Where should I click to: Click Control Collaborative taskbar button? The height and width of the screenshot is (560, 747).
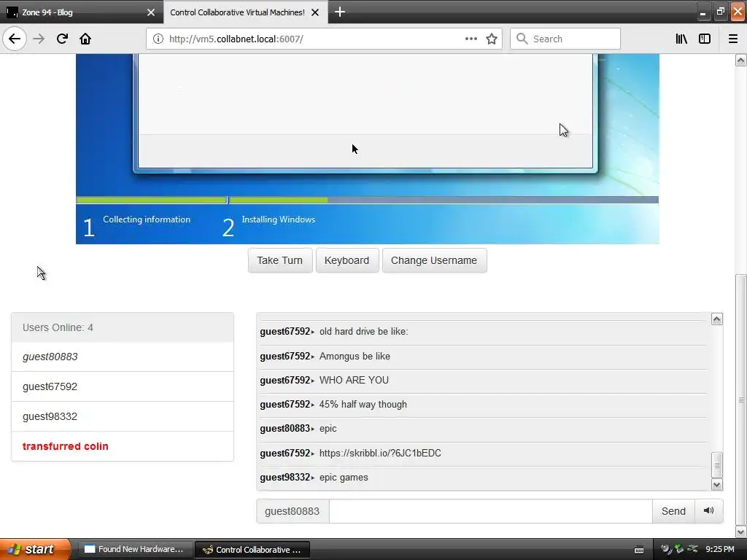click(x=252, y=549)
